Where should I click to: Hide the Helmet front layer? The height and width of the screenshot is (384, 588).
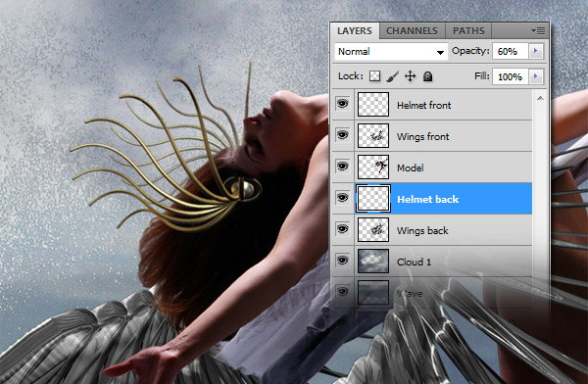342,104
